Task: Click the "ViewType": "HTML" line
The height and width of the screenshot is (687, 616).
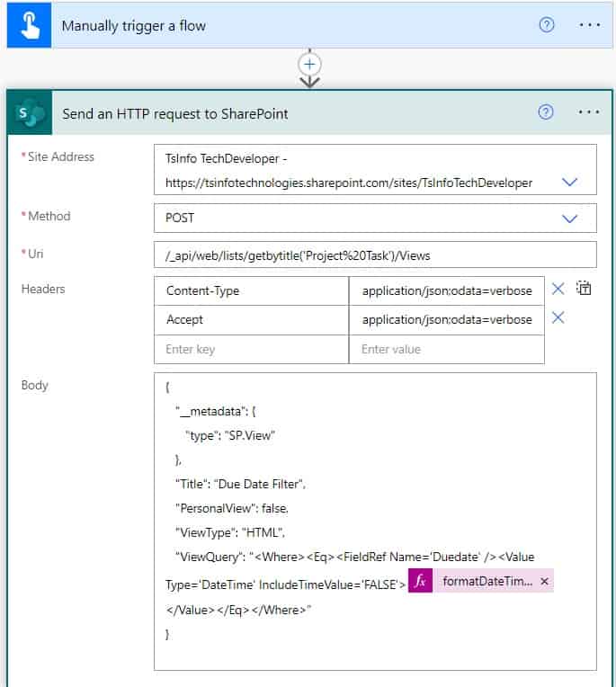Action: click(x=229, y=532)
